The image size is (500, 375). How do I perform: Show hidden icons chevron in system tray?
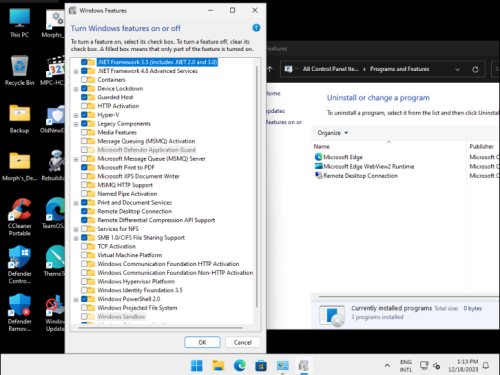[x=387, y=366]
